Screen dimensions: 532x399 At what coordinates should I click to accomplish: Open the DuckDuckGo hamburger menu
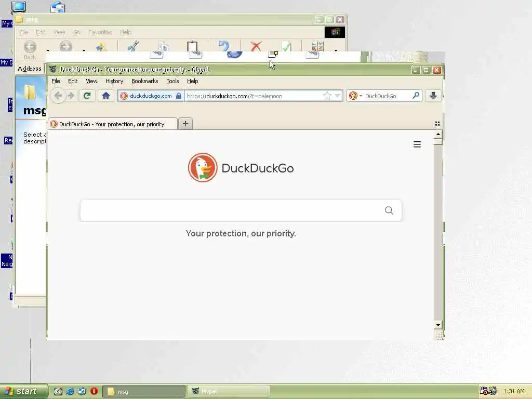[x=417, y=144]
